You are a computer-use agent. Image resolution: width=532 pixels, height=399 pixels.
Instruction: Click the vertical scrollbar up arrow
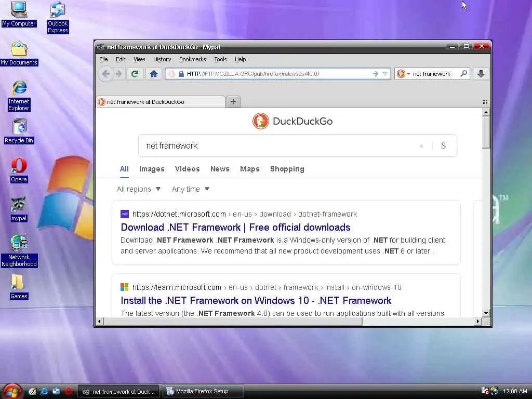tap(486, 112)
